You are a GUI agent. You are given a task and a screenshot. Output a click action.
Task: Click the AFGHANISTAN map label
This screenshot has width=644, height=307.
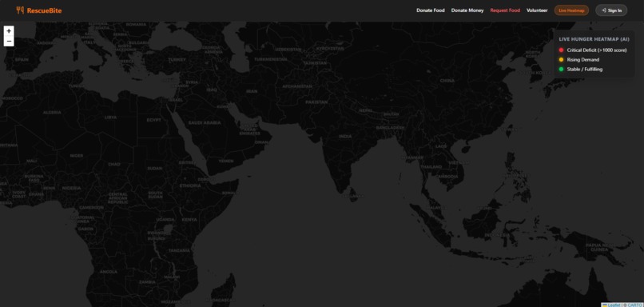[296, 86]
